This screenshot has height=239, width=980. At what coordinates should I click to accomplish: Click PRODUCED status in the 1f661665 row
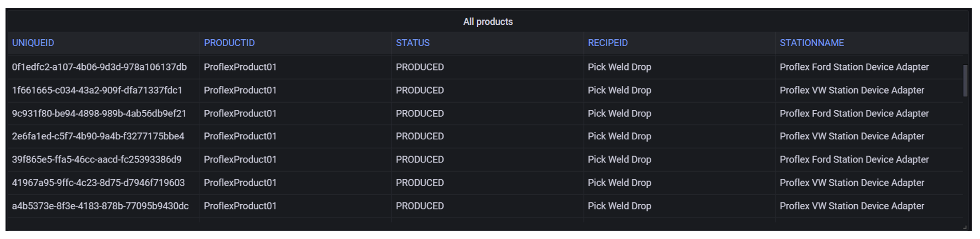pyautogui.click(x=420, y=90)
